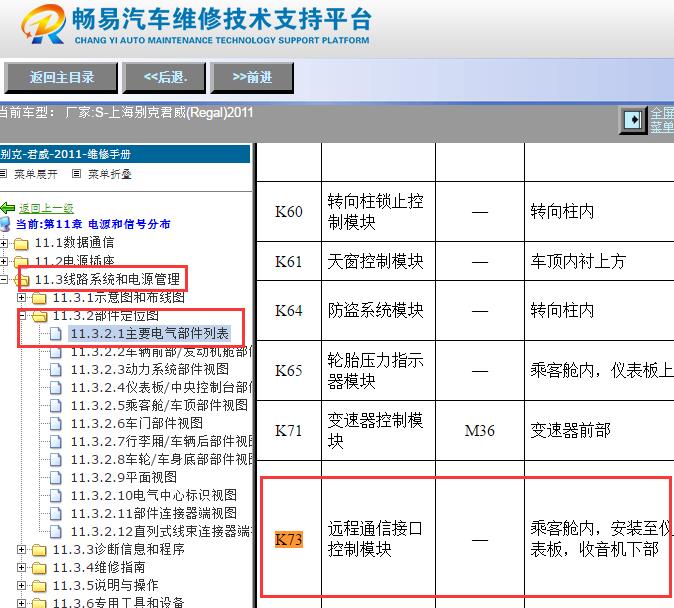
Task: Open 11.3.2.10电气中心标识视图 page
Action: [x=154, y=495]
